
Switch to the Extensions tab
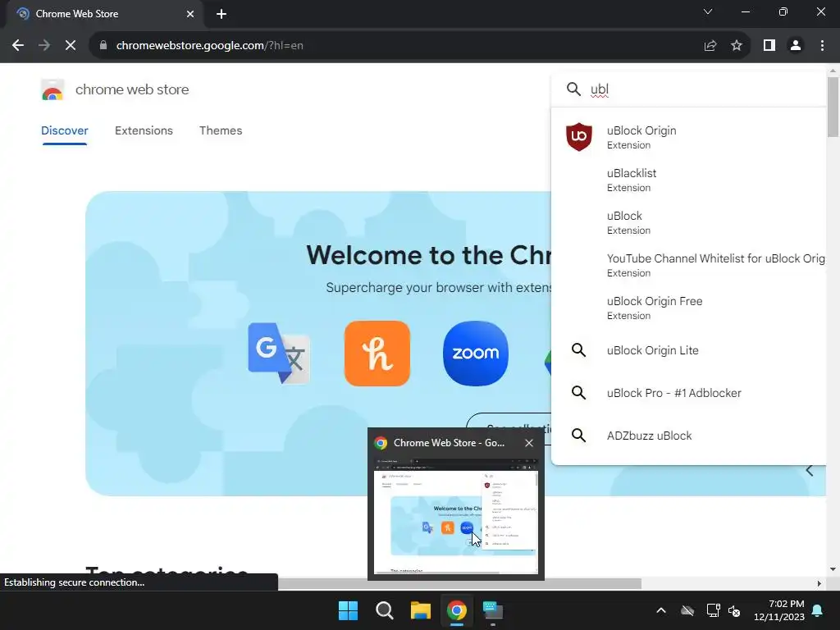(x=144, y=130)
